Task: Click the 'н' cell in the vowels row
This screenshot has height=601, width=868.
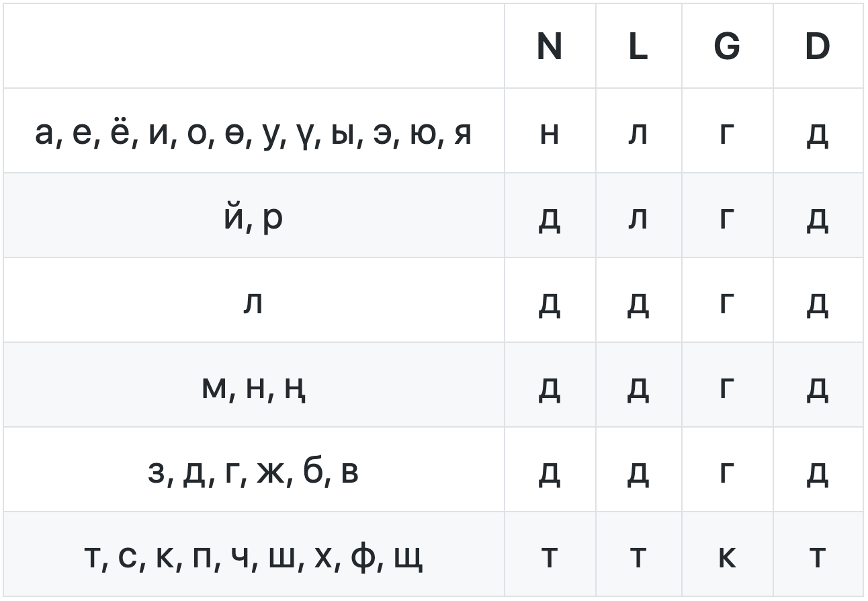Action: coord(549,132)
